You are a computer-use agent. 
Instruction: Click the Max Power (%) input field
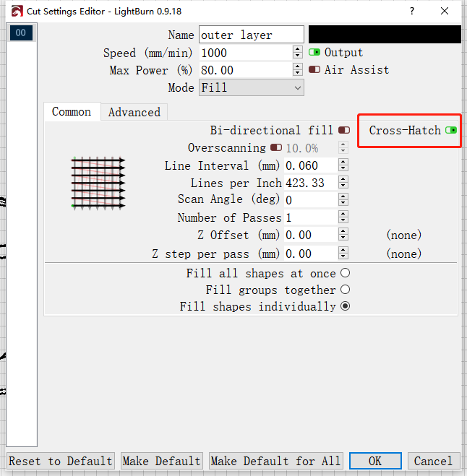pyautogui.click(x=246, y=70)
